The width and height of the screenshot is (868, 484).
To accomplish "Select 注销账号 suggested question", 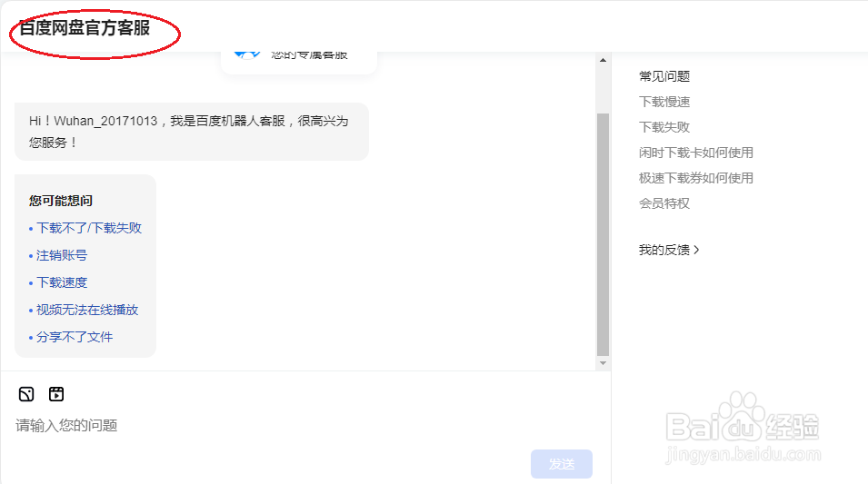I will point(62,255).
